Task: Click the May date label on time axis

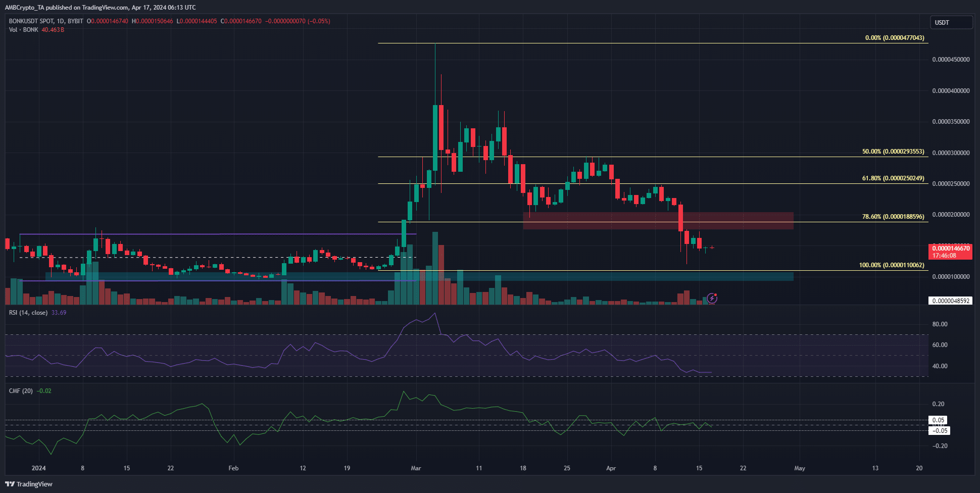Action: 800,468
